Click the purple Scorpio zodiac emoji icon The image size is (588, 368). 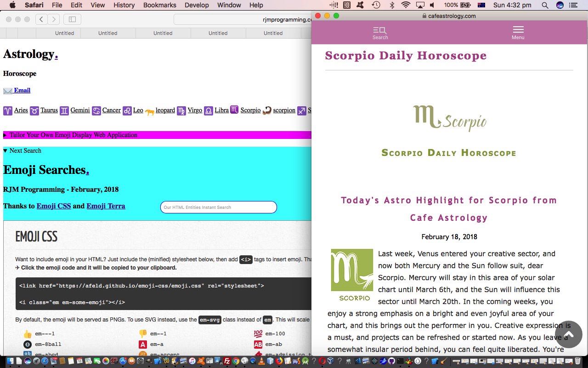point(234,109)
